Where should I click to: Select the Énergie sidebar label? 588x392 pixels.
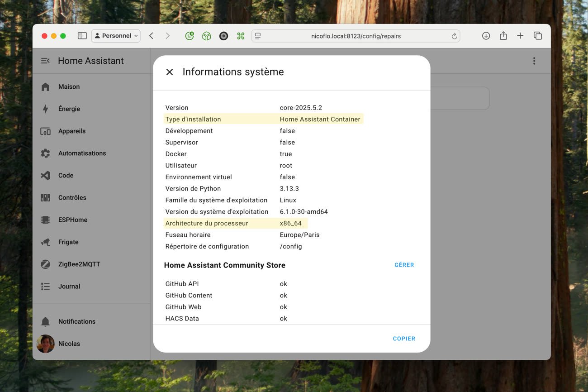coord(69,109)
